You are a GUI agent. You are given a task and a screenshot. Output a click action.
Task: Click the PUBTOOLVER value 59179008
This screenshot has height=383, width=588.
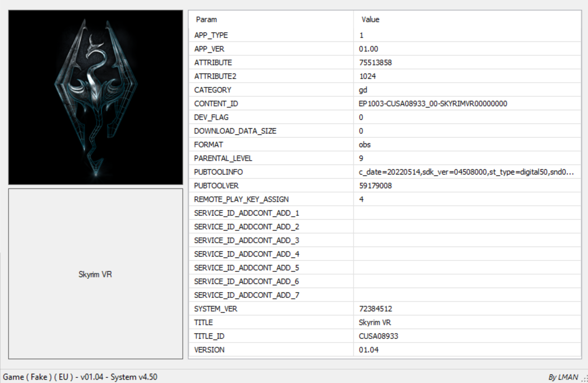(x=375, y=186)
